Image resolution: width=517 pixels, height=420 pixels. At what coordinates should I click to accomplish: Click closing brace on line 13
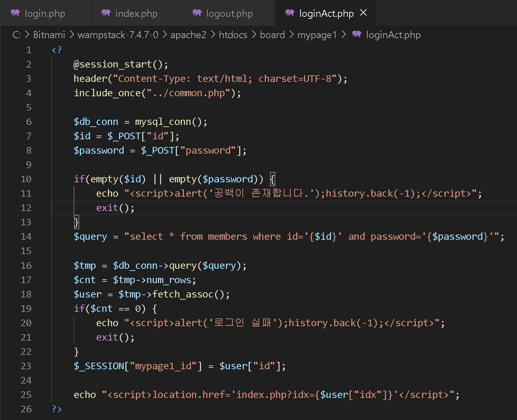(x=76, y=222)
